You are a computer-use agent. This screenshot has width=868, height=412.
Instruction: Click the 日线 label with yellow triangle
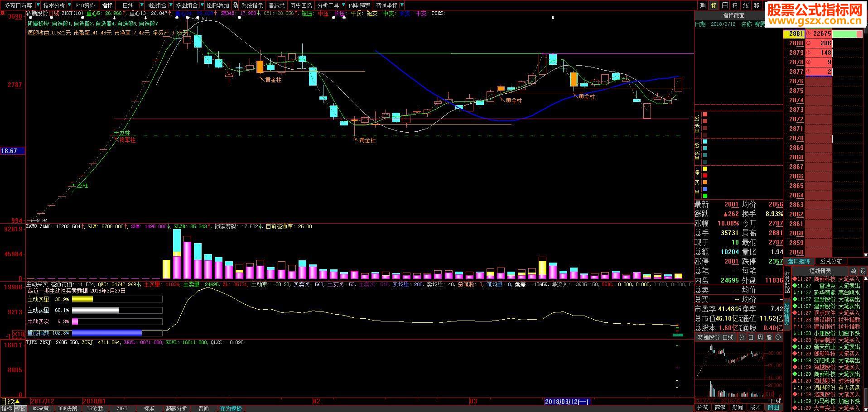[x=10, y=401]
